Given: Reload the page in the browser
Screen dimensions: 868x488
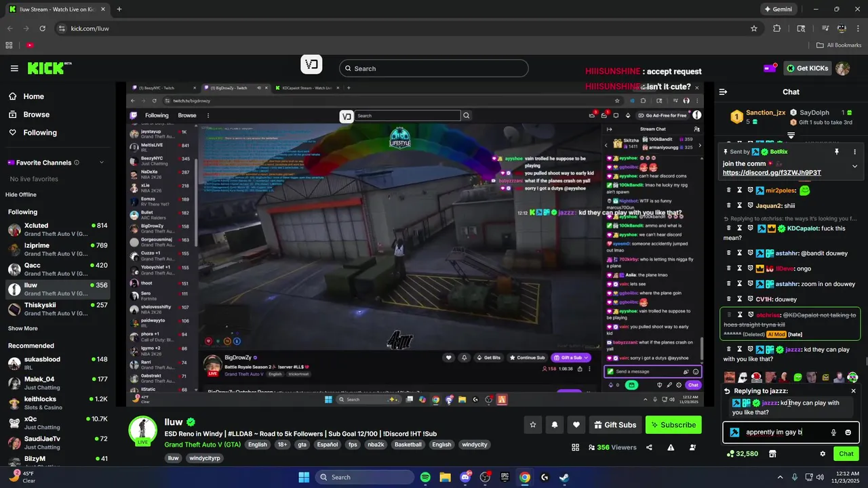Looking at the screenshot, I should [x=42, y=28].
